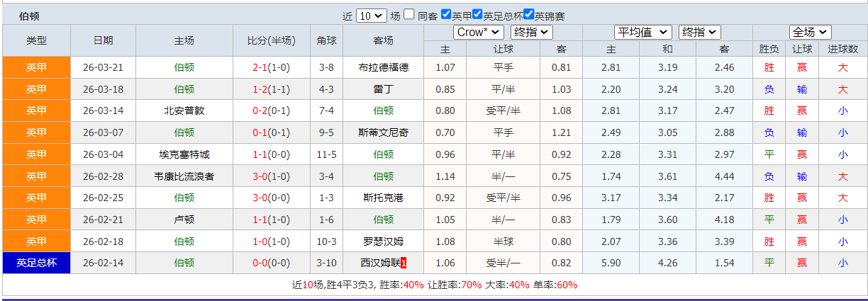Click the 胜负 column header
868x301 pixels.
tap(769, 49)
